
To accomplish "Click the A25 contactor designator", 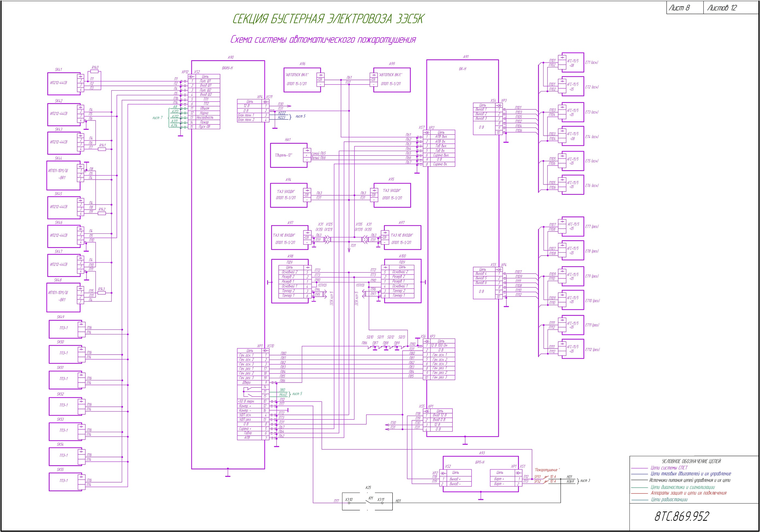I will click(x=368, y=488).
